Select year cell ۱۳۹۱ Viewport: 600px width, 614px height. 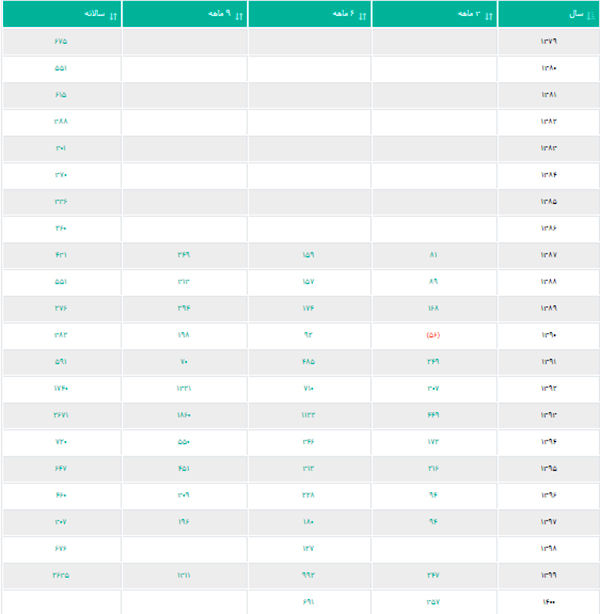tap(549, 361)
